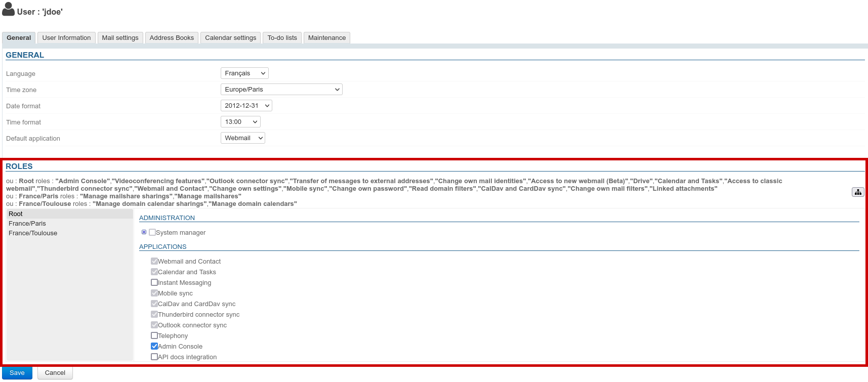The width and height of the screenshot is (868, 382).
Task: Click the Cancel button
Action: pyautogui.click(x=55, y=373)
